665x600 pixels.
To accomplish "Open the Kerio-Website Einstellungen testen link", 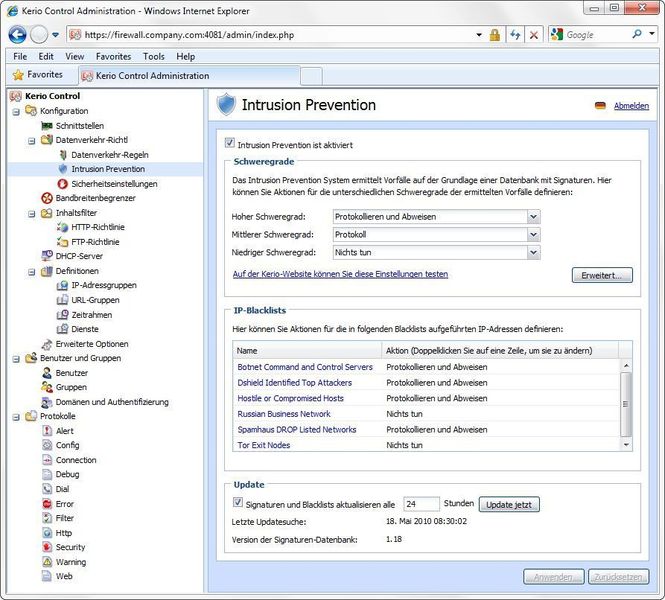I will coord(340,274).
